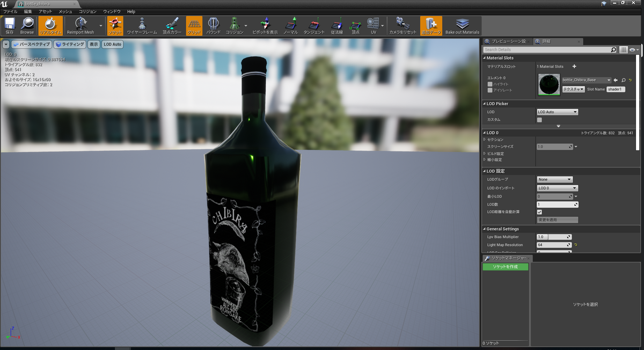
Task: Click the 保存 (Save) toolbar icon
Action: point(9,25)
